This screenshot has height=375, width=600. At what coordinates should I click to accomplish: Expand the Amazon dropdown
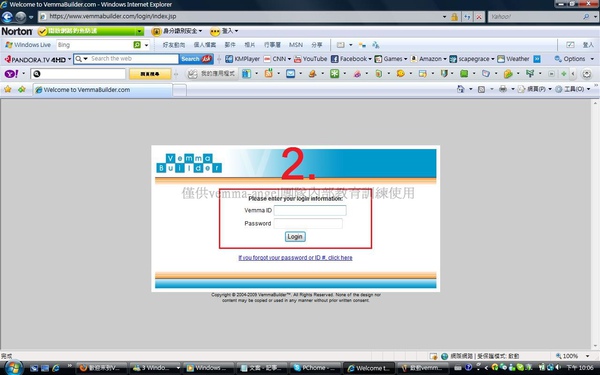coord(445,59)
